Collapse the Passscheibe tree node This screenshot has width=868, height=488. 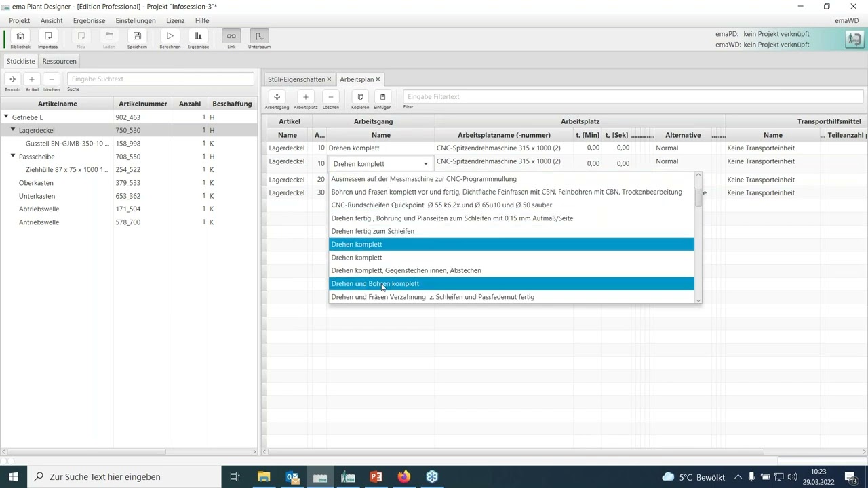tap(13, 156)
